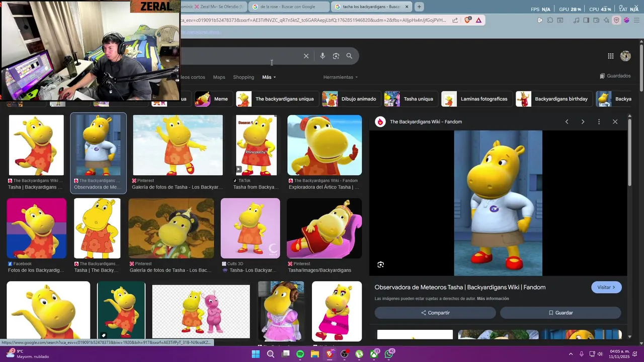Viewport: 644px width, 362px height.
Task: Open File Explorer from the taskbar
Action: (315, 354)
